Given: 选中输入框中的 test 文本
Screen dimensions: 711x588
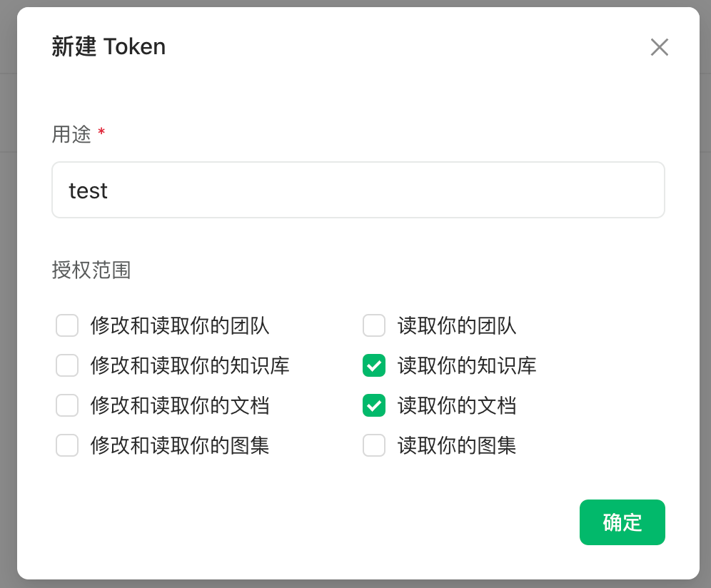Looking at the screenshot, I should click(x=88, y=190).
